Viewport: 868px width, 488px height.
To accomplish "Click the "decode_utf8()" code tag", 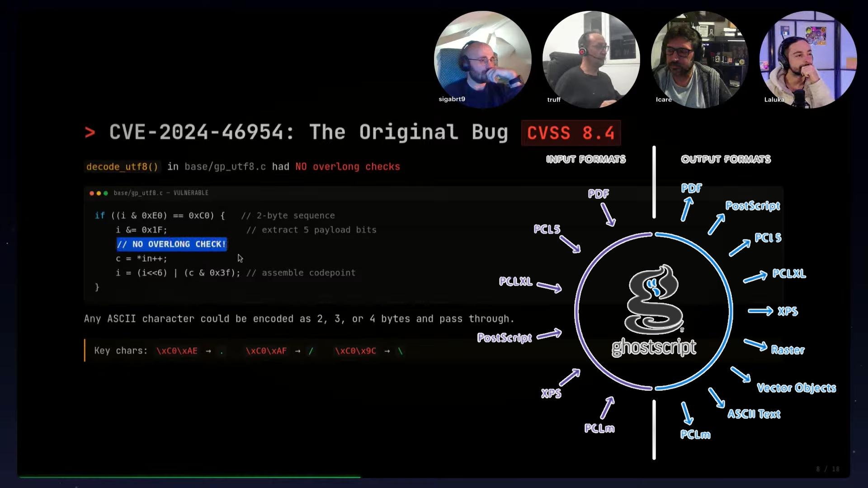I will click(x=122, y=167).
